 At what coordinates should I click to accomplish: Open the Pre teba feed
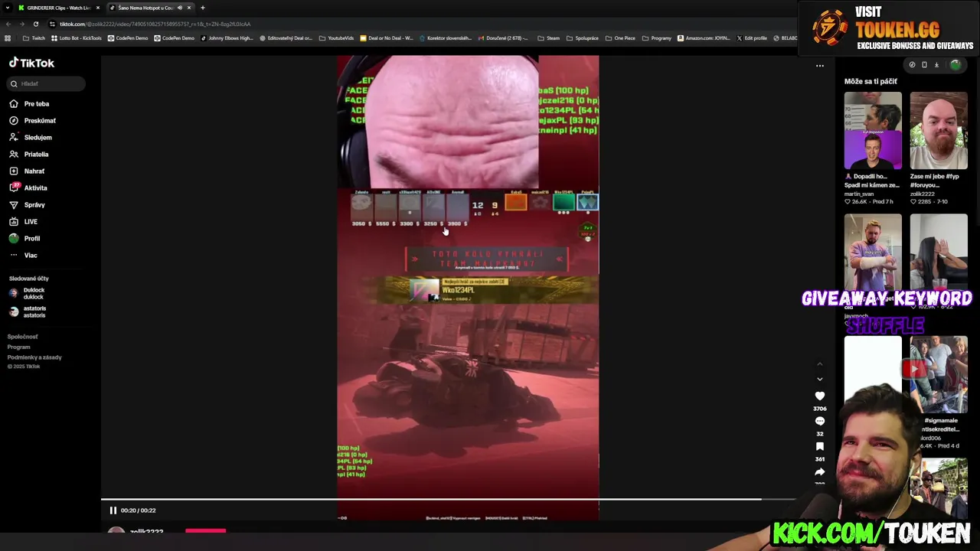[29, 103]
